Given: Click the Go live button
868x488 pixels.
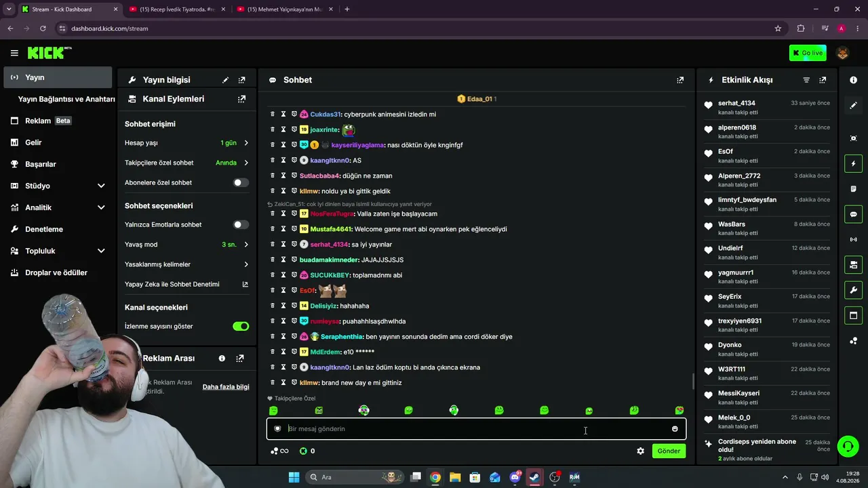Looking at the screenshot, I should click(x=808, y=53).
